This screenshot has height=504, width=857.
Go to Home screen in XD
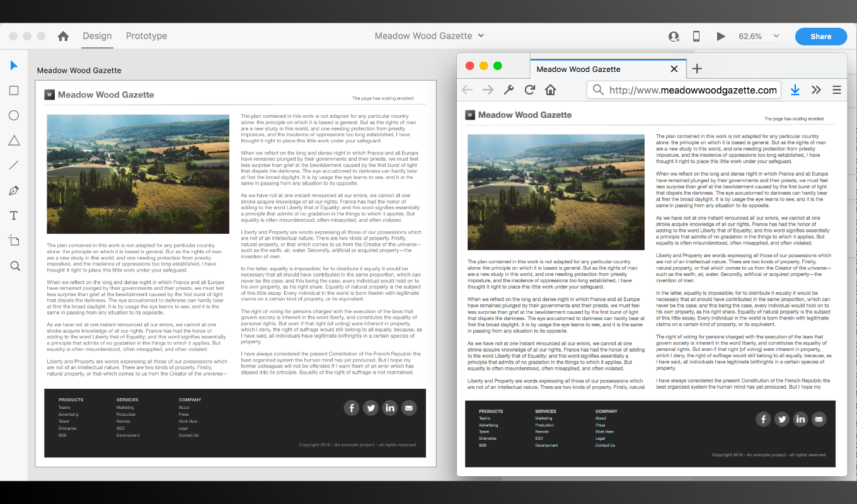(63, 37)
